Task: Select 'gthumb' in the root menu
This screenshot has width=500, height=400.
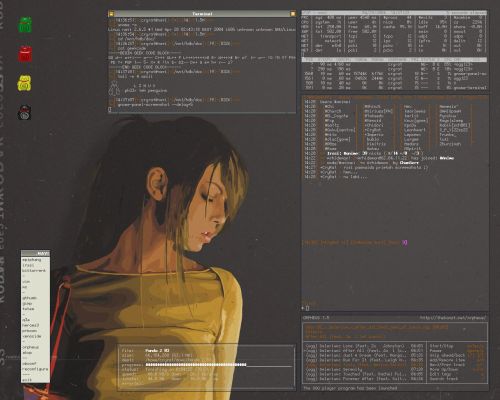Action: (x=29, y=298)
